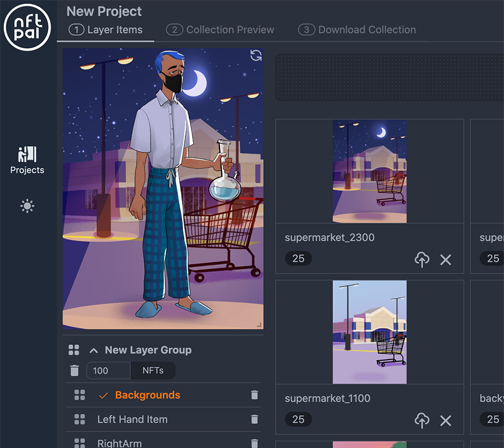The height and width of the screenshot is (448, 504).
Task: Delete the Backgrounds layer
Action: pyautogui.click(x=254, y=395)
